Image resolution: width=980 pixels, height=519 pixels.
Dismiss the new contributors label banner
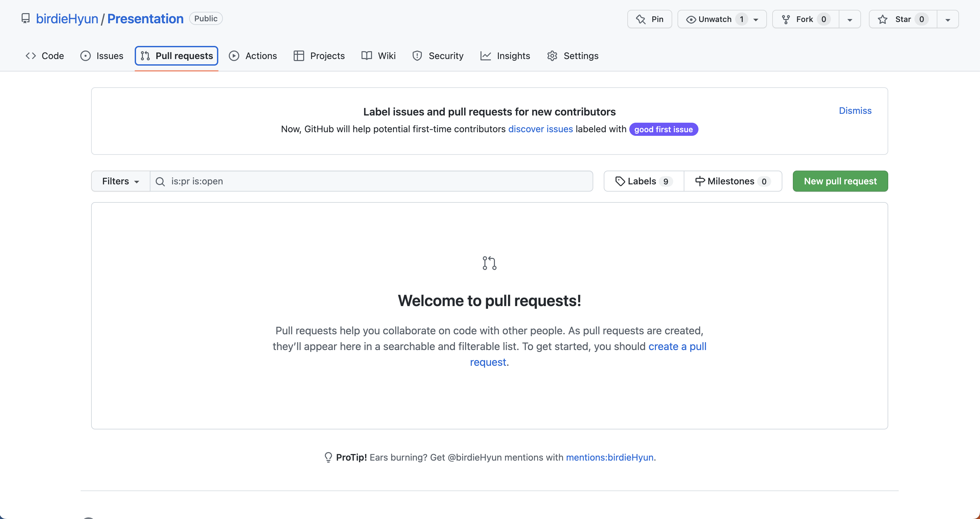[855, 111]
